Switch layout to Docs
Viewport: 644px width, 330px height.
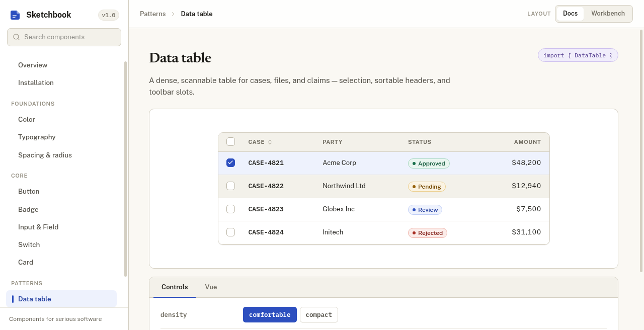pyautogui.click(x=570, y=14)
